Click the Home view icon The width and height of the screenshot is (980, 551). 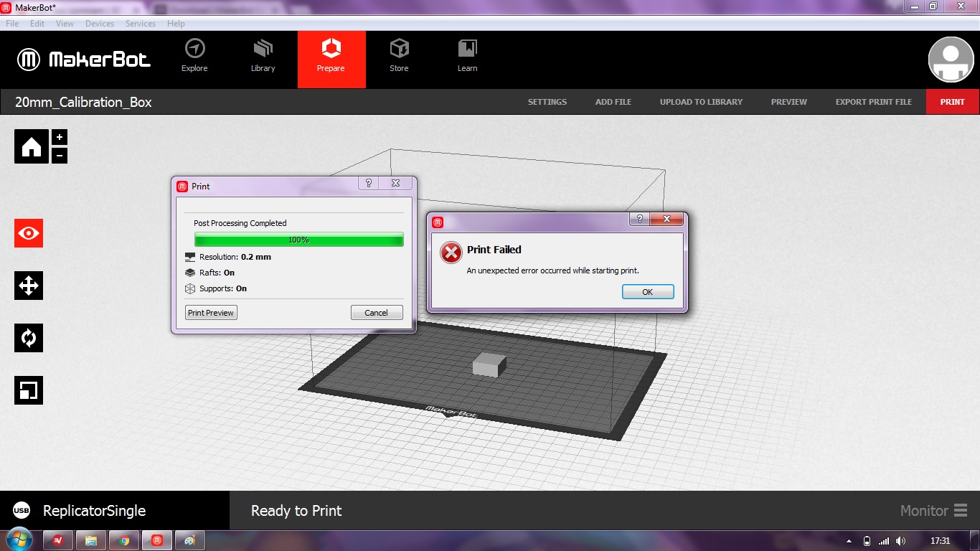32,146
